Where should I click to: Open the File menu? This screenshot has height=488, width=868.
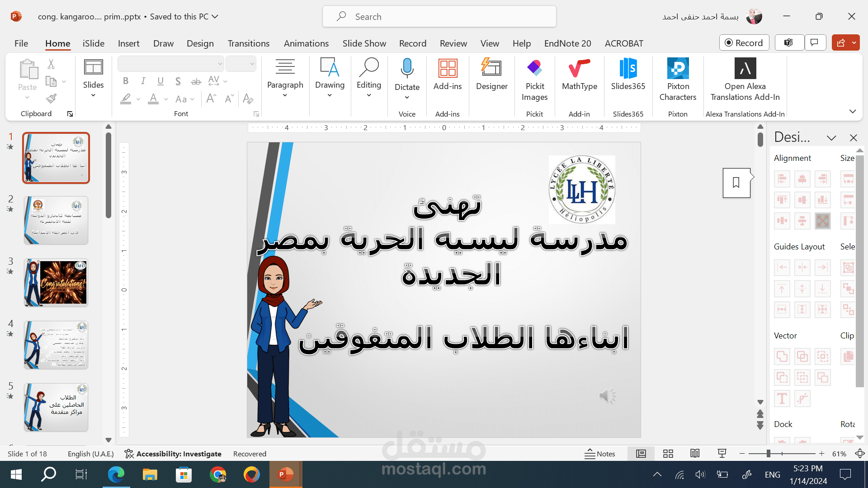point(21,43)
